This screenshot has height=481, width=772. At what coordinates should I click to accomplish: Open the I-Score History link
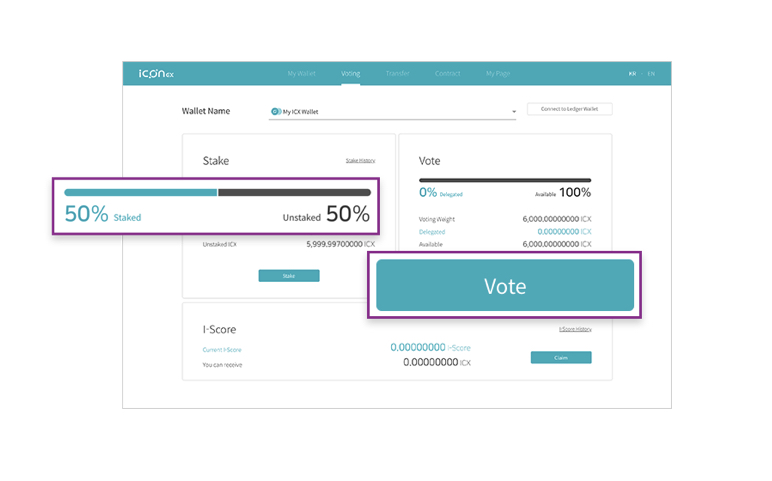pyautogui.click(x=575, y=329)
